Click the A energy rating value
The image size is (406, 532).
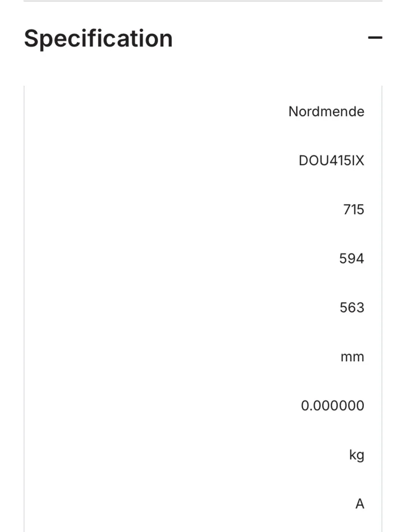point(360,504)
